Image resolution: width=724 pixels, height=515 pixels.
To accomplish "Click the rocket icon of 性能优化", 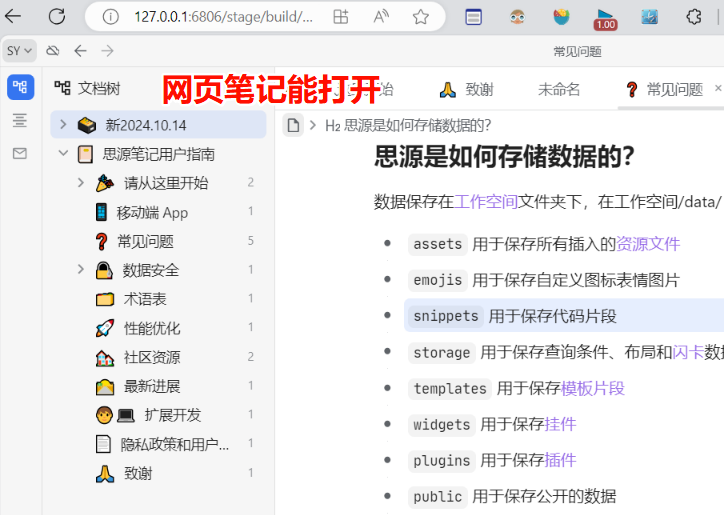I will click(105, 328).
